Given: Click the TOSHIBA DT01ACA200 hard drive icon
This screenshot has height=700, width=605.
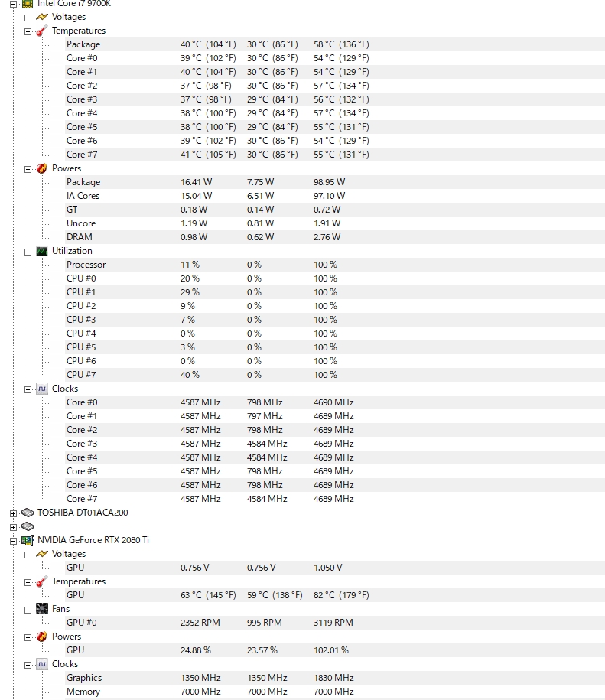Looking at the screenshot, I should 28,513.
